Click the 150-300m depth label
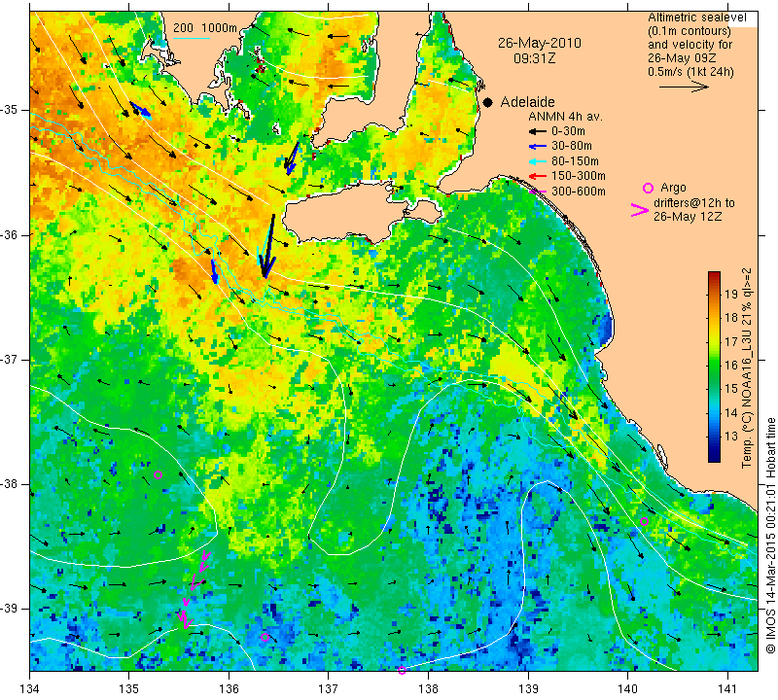 pyautogui.click(x=578, y=176)
